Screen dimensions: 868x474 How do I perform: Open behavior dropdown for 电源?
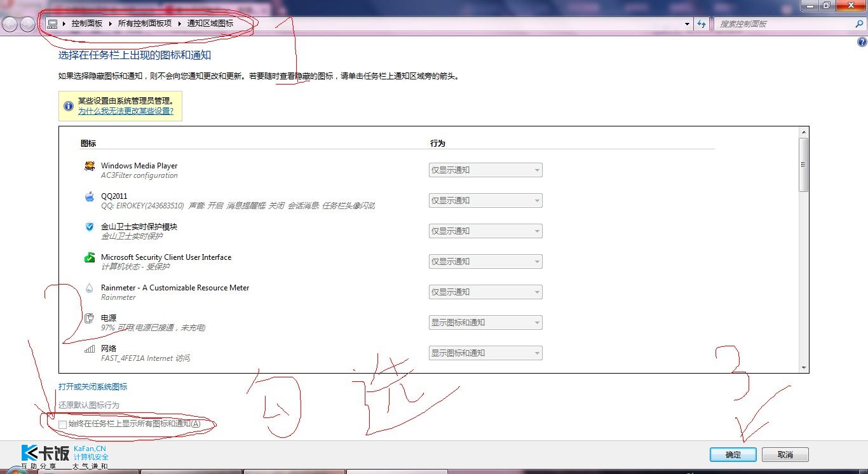[x=485, y=323]
